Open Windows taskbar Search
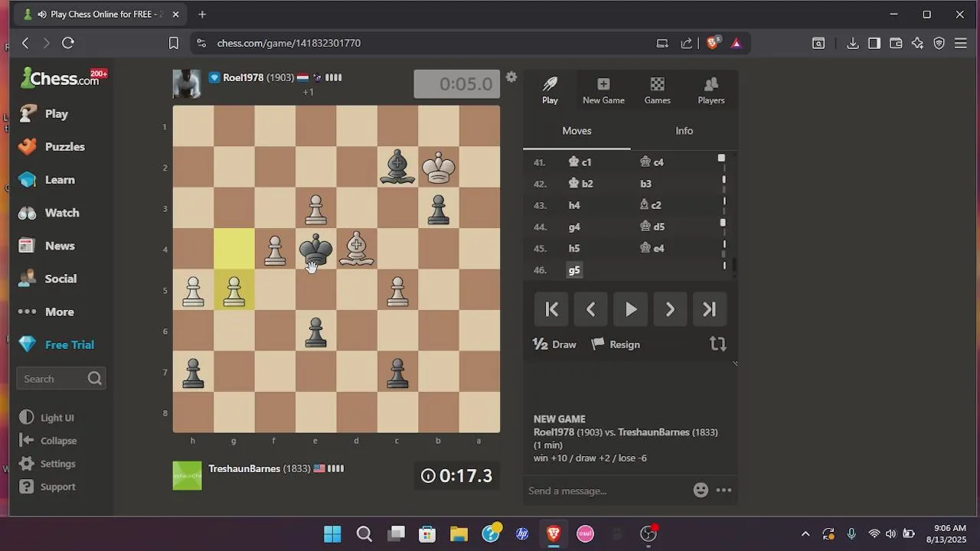The width and height of the screenshot is (980, 551). click(364, 534)
